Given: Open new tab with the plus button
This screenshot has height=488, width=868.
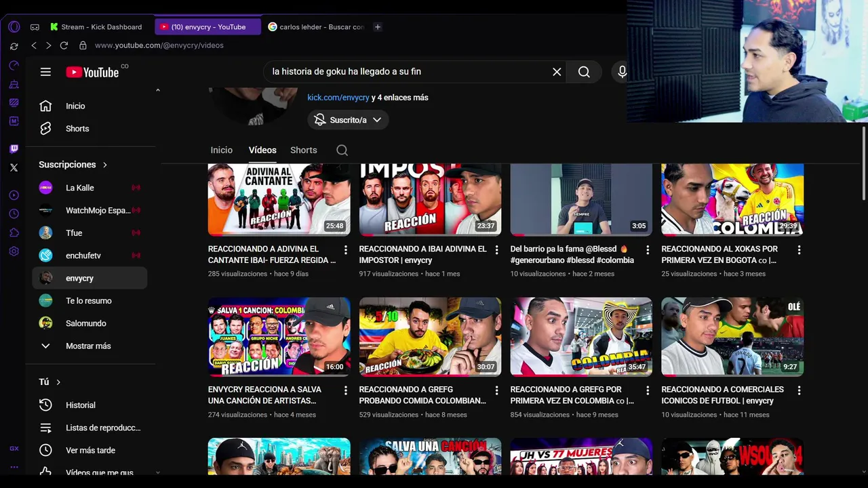Looking at the screenshot, I should (x=378, y=27).
